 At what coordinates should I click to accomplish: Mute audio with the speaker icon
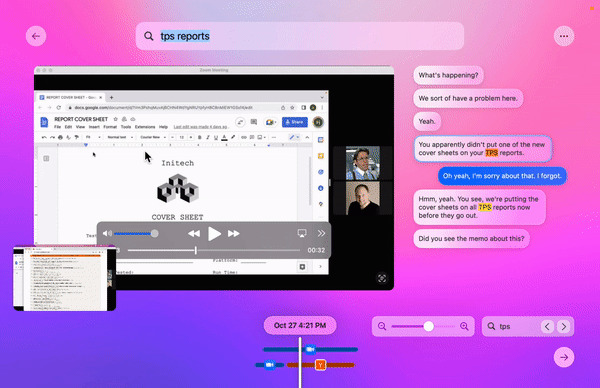tap(108, 233)
